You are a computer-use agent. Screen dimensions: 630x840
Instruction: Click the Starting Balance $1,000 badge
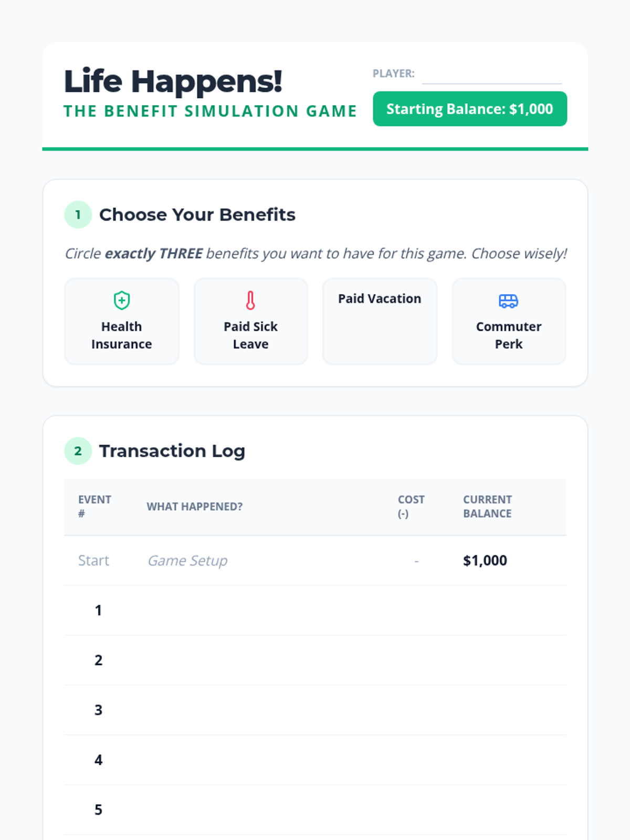click(470, 109)
